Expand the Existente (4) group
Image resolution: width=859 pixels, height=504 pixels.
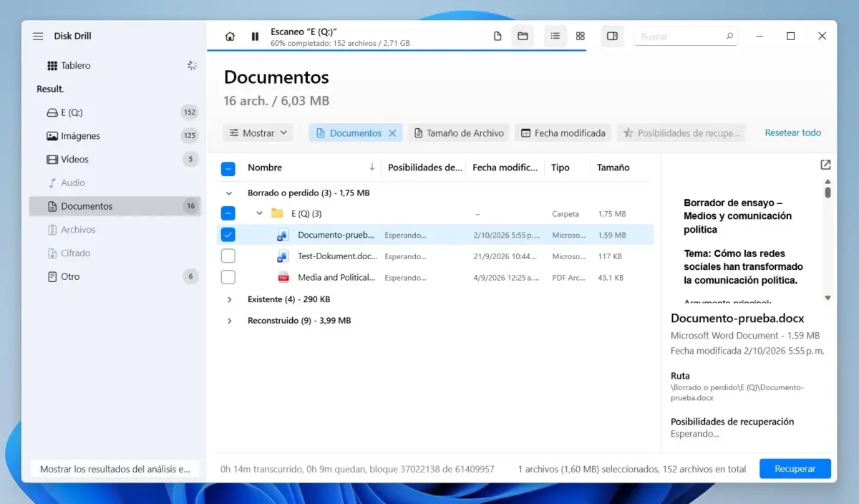[x=229, y=299]
